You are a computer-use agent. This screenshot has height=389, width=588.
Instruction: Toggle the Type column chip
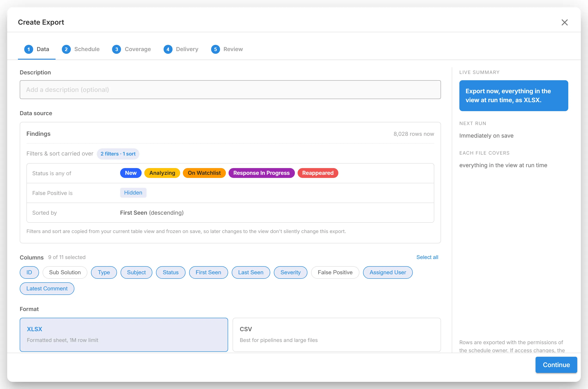(104, 272)
